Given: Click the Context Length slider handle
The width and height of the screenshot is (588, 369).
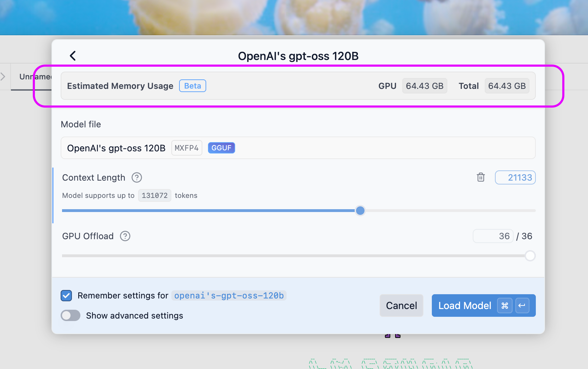Looking at the screenshot, I should point(360,211).
